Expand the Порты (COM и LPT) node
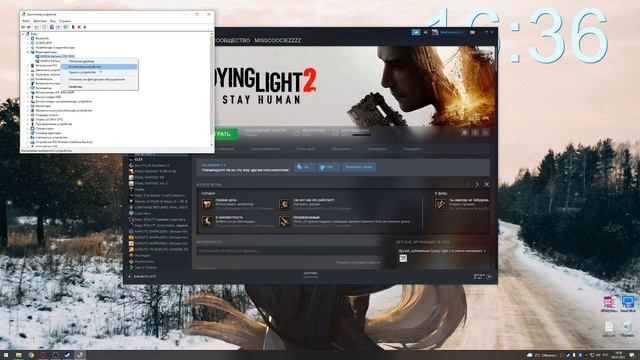 [x=28, y=120]
